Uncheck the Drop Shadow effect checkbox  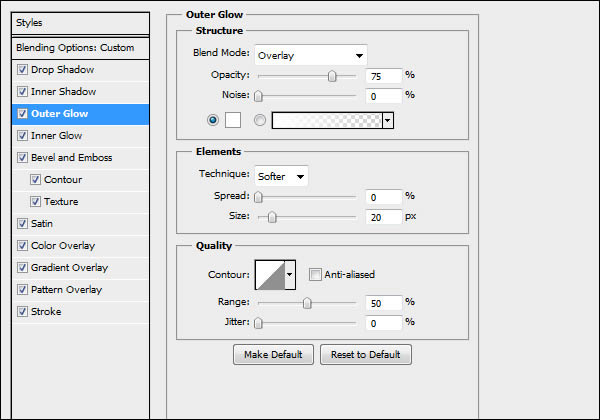point(23,70)
